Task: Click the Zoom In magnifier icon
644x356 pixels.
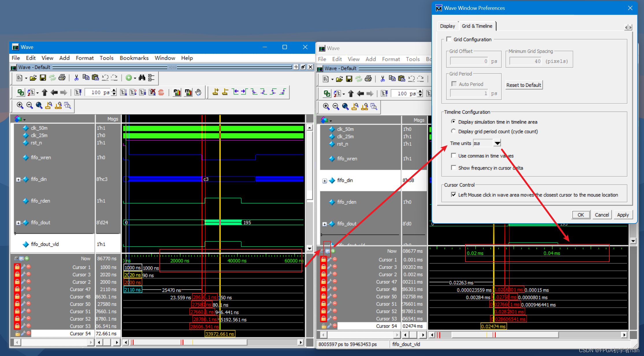Action: (x=20, y=105)
